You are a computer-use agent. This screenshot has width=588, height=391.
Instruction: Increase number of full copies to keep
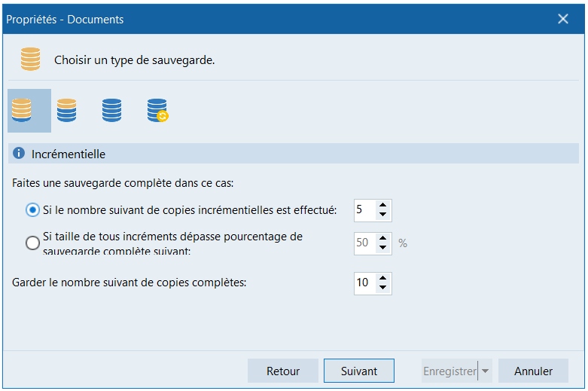point(382,278)
